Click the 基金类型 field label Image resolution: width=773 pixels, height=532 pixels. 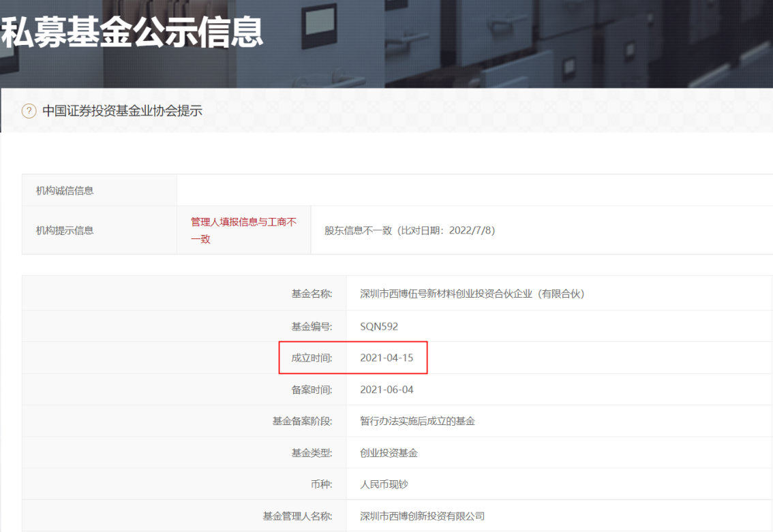pyautogui.click(x=314, y=452)
